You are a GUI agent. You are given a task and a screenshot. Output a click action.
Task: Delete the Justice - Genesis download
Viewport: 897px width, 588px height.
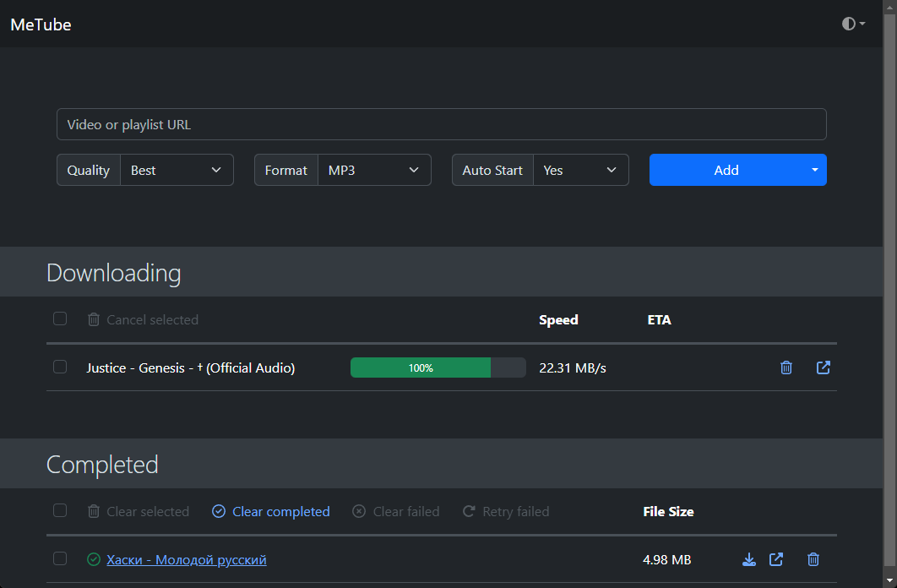coord(786,367)
